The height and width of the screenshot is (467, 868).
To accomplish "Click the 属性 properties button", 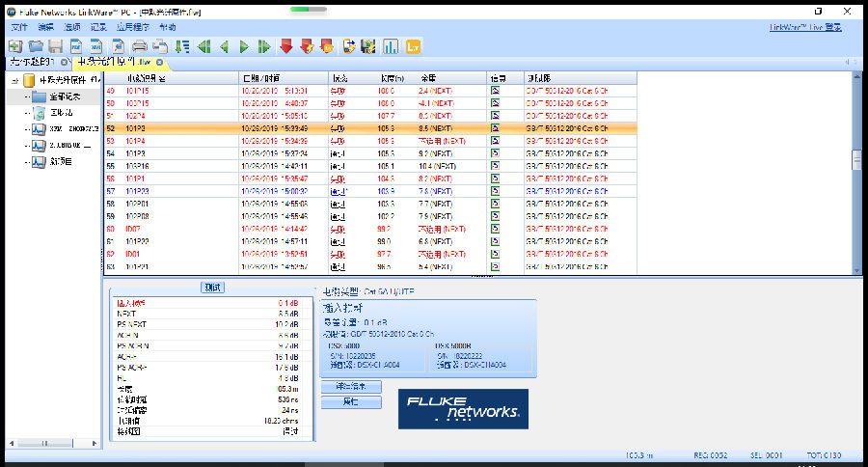I will (x=351, y=402).
